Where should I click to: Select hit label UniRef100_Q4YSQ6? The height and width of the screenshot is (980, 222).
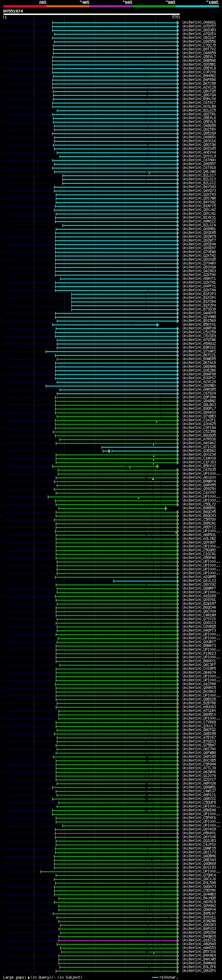199,837
